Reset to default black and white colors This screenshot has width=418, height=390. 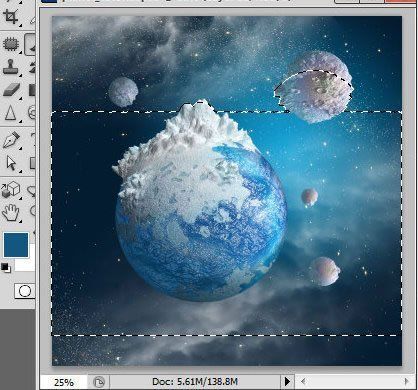pos(5,267)
